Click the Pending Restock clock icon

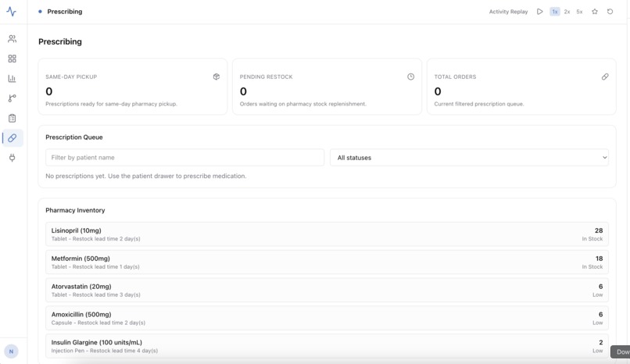tap(410, 77)
